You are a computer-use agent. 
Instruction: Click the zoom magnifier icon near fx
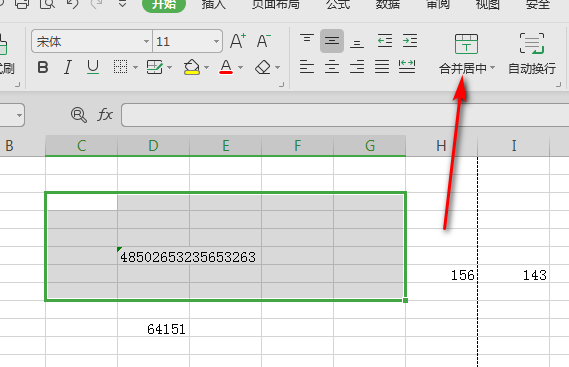(79, 115)
